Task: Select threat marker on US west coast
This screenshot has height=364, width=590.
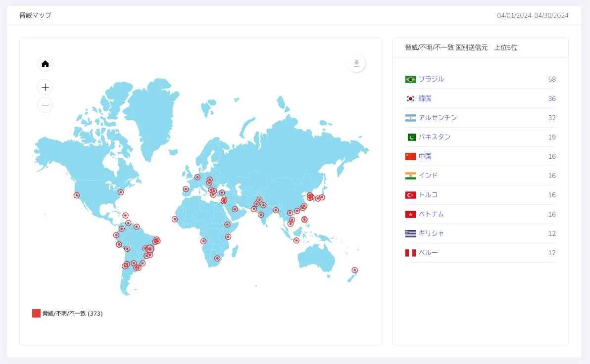Action: (77, 195)
